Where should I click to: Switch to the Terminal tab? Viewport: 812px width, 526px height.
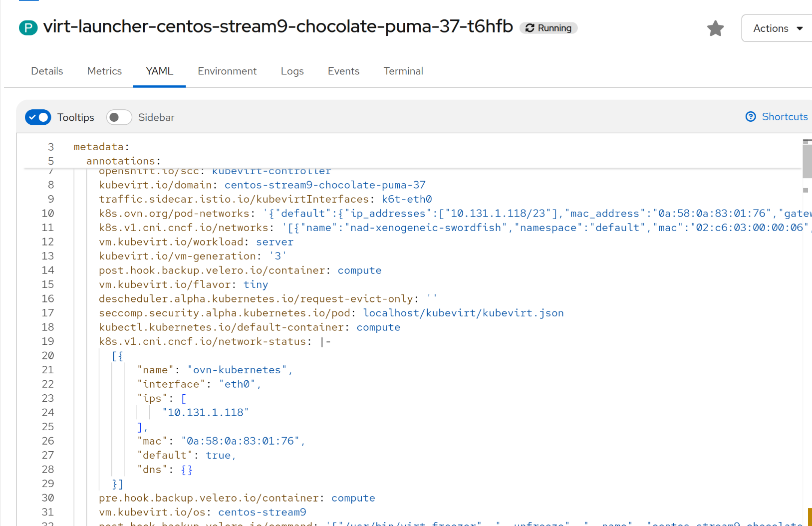(x=403, y=71)
